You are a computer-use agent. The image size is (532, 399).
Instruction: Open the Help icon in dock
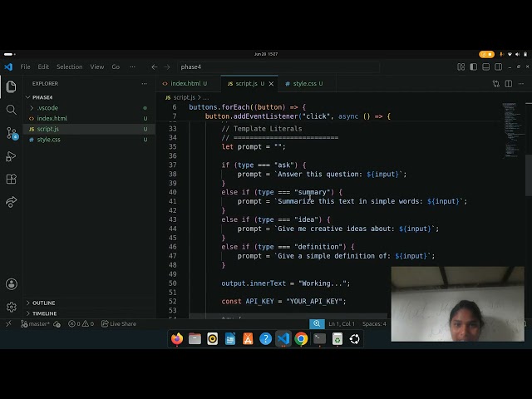pos(266,338)
